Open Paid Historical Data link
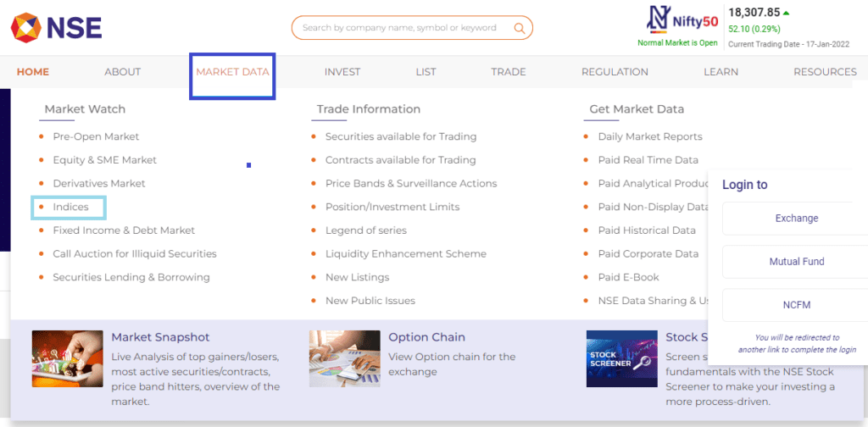The width and height of the screenshot is (868, 427). (647, 230)
